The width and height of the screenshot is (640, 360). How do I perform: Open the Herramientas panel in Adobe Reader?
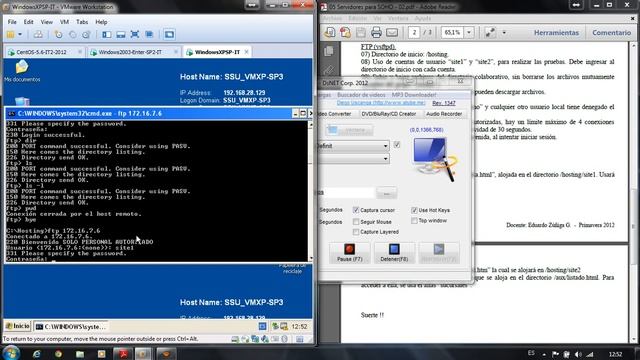(556, 33)
